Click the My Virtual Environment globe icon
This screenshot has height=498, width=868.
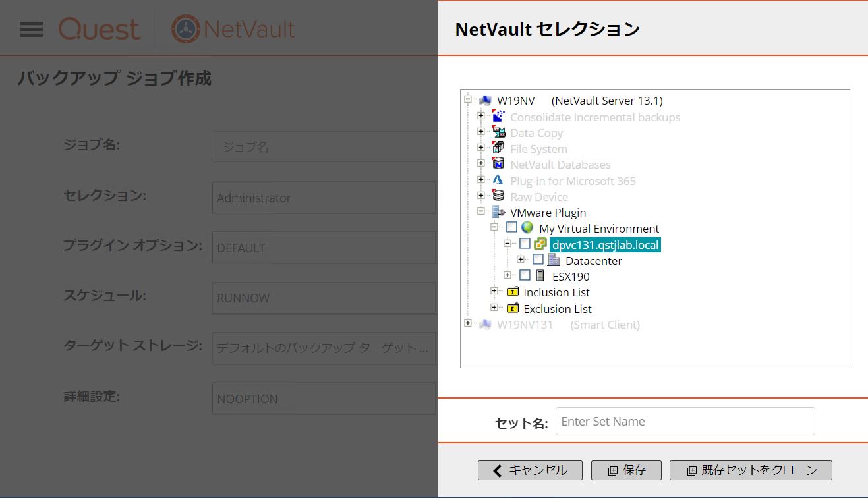[x=527, y=228]
